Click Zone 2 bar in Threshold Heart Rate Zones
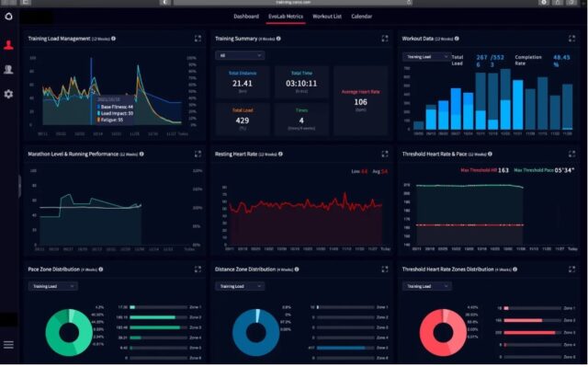Image resolution: width=588 pixels, height=367 pixels. click(x=533, y=320)
